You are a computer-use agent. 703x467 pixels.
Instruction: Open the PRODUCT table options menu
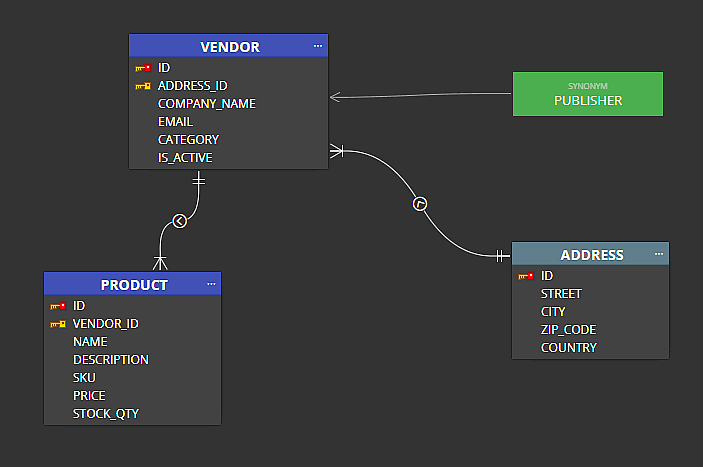coord(211,284)
